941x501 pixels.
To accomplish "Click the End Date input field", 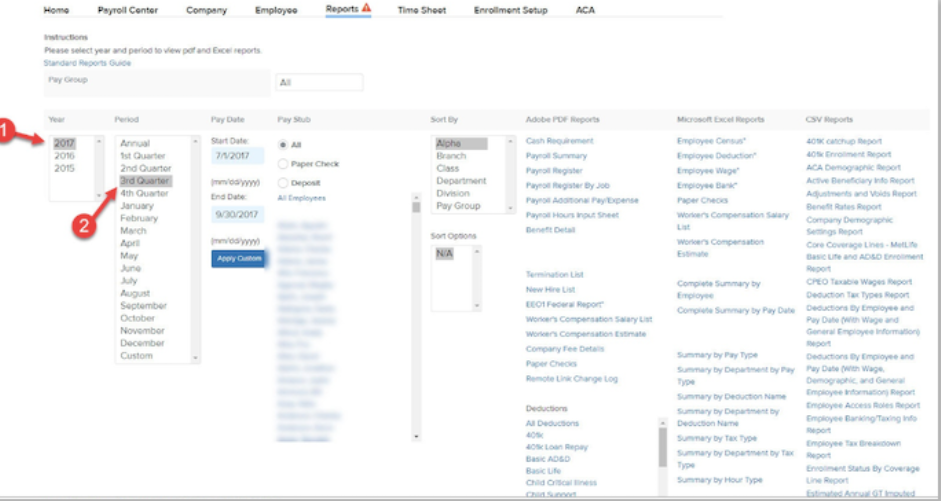I will click(238, 213).
